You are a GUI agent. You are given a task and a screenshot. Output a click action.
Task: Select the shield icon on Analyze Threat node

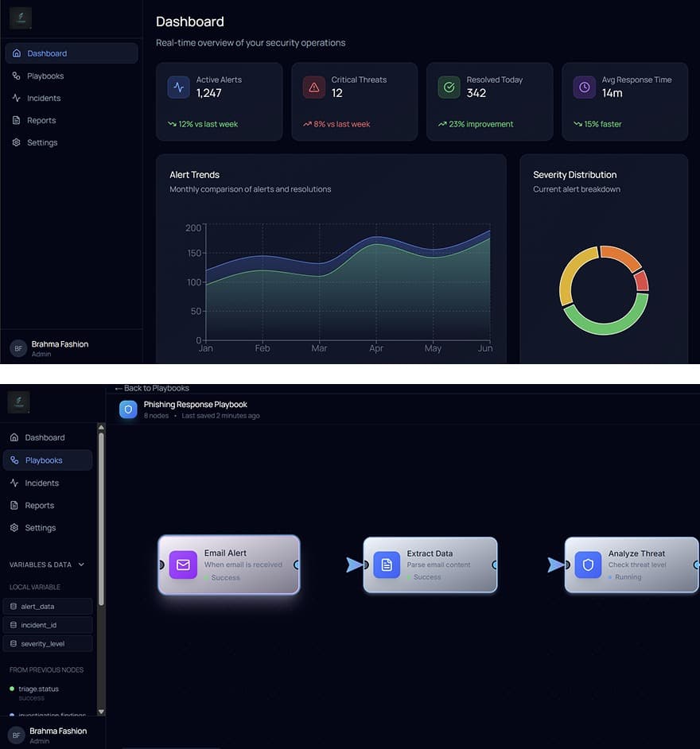(588, 565)
